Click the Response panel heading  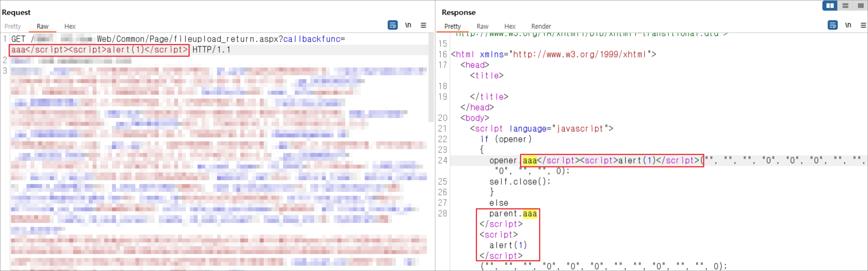(459, 12)
